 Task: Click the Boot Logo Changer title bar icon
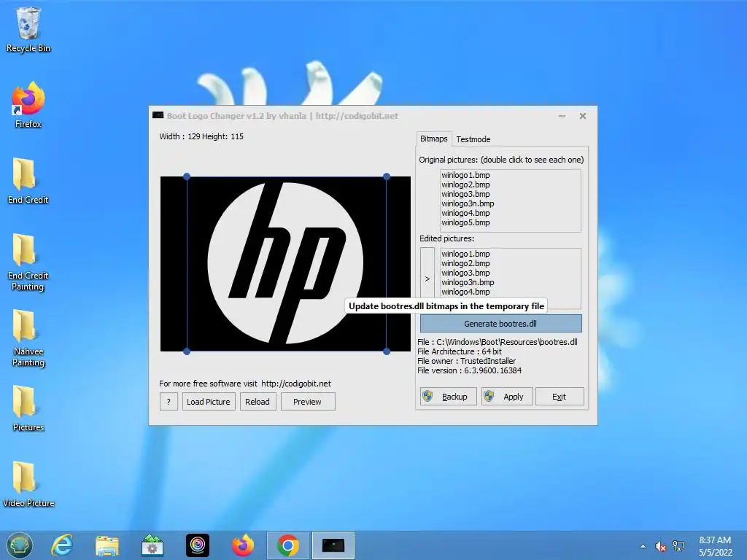click(158, 115)
